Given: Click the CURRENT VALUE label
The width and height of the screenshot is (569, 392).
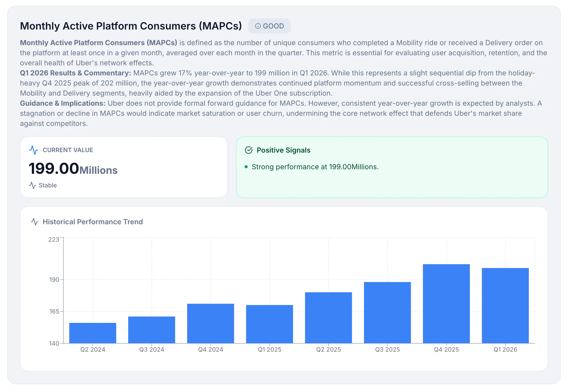Looking at the screenshot, I should coord(68,150).
